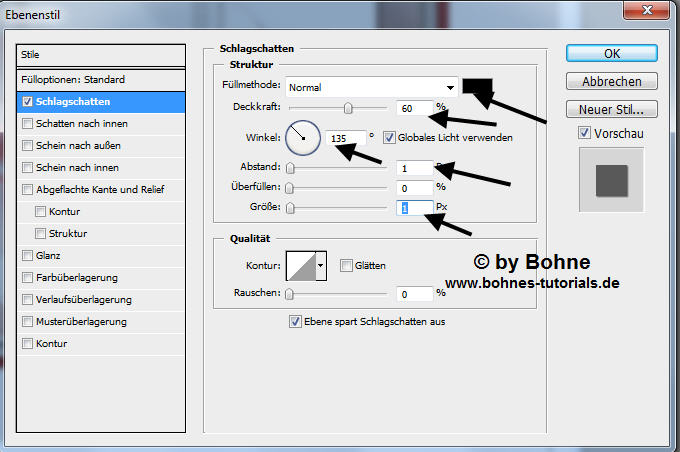The height and width of the screenshot is (452, 680).
Task: Click the Größe value input field
Action: (x=414, y=207)
